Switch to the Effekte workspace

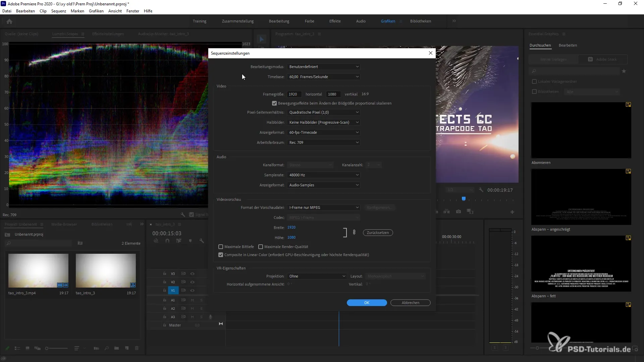tap(335, 21)
